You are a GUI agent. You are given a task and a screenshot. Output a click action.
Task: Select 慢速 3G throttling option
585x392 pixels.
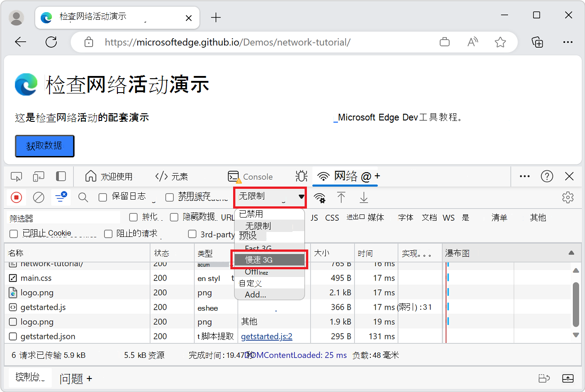pos(269,260)
